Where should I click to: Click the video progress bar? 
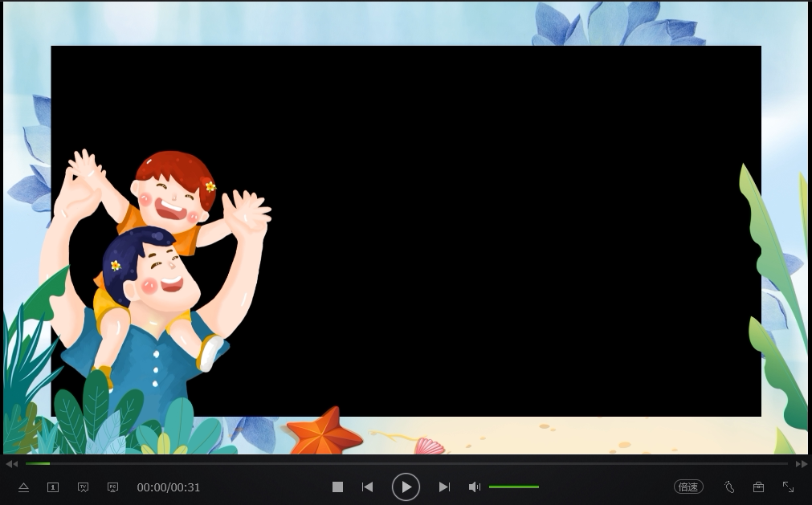tap(406, 463)
